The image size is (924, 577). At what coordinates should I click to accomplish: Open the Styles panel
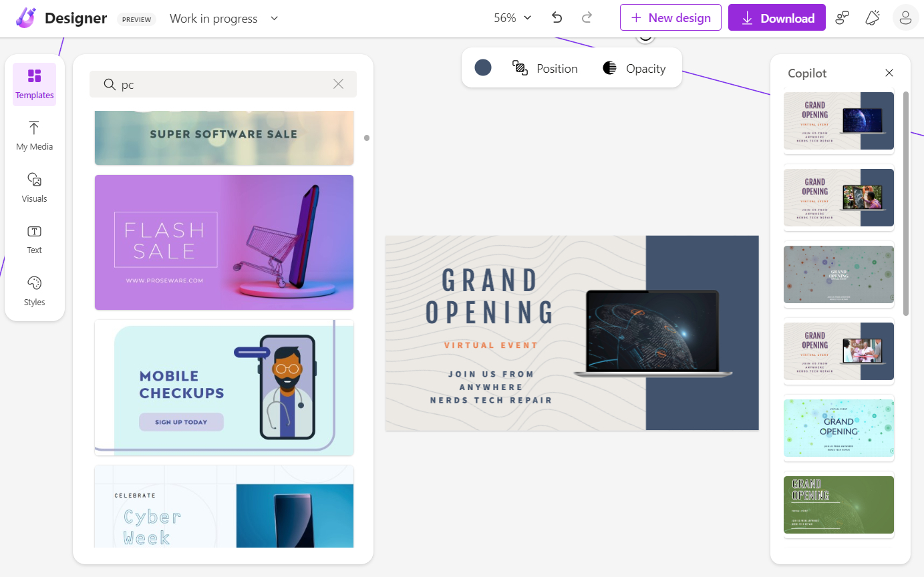(34, 291)
